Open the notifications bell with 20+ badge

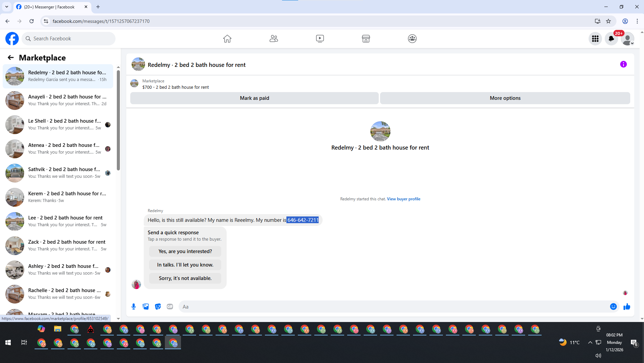coord(611,39)
